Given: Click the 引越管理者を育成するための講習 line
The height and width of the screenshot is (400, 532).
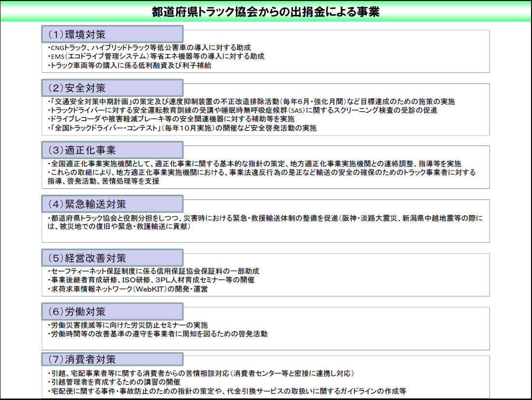Looking at the screenshot, I should click(x=114, y=382).
